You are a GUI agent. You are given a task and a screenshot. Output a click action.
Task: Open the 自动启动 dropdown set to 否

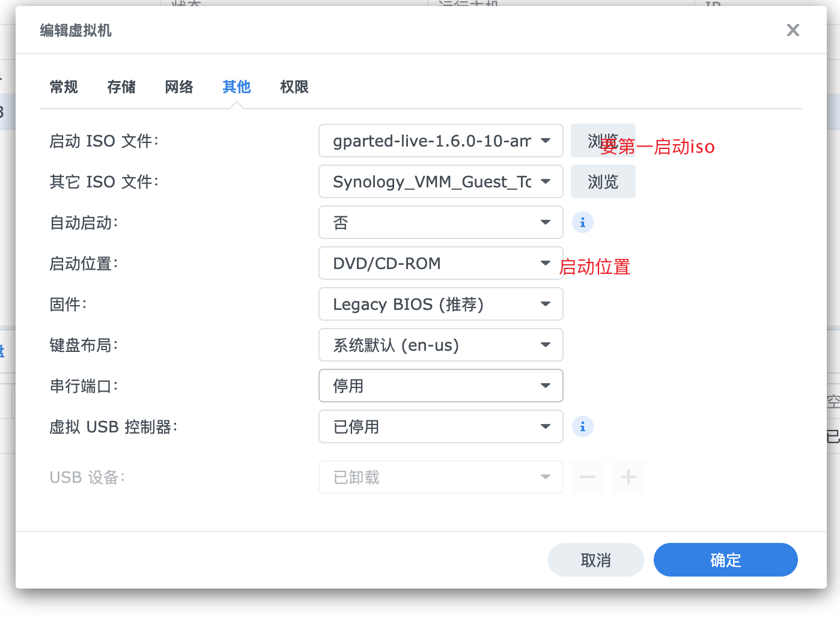(x=440, y=222)
